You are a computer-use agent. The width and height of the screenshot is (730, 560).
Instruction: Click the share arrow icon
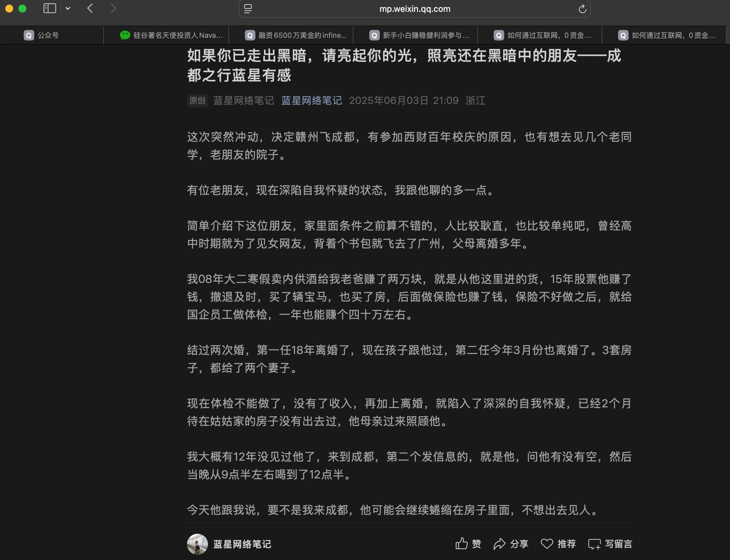[x=499, y=544]
